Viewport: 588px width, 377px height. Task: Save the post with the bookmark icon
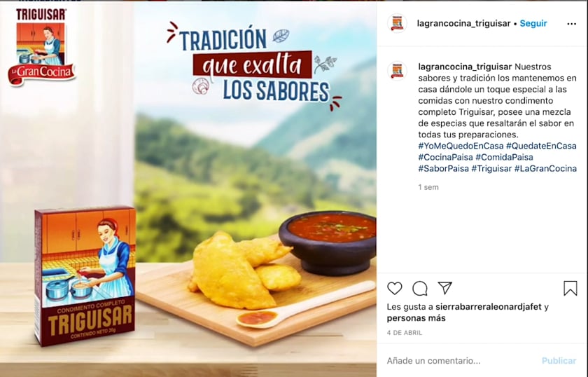[x=570, y=289]
